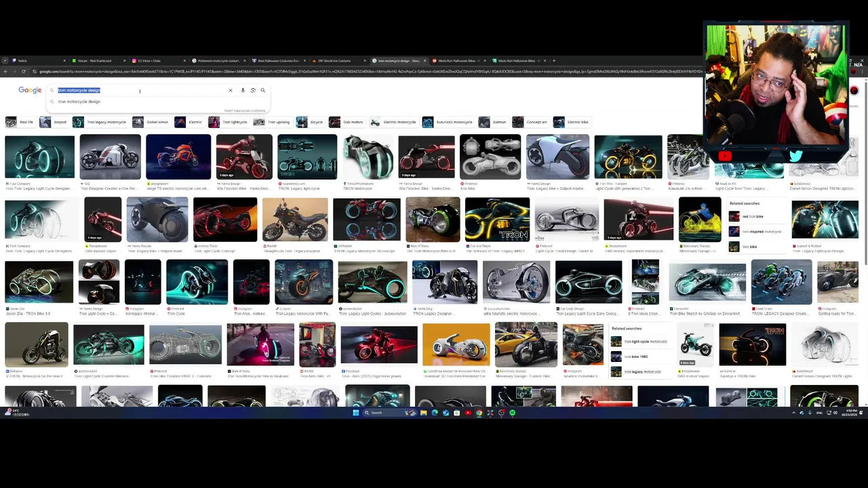Filter images by Electric bike chip

[x=572, y=122]
